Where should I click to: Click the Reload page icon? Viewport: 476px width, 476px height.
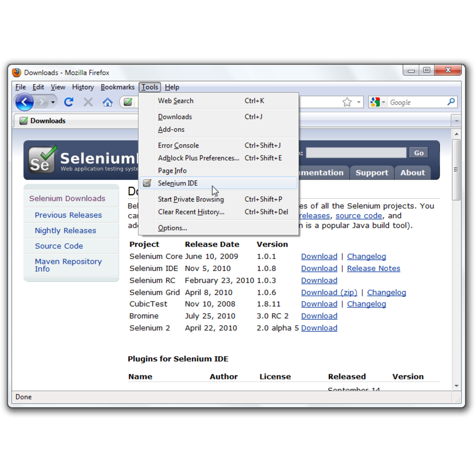69,102
